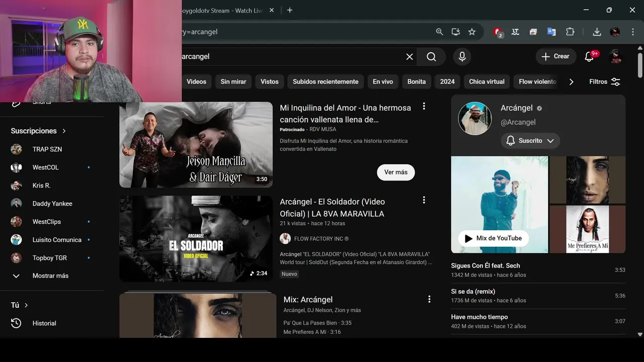Expand the Tú section
The height and width of the screenshot is (362, 644).
[20, 305]
